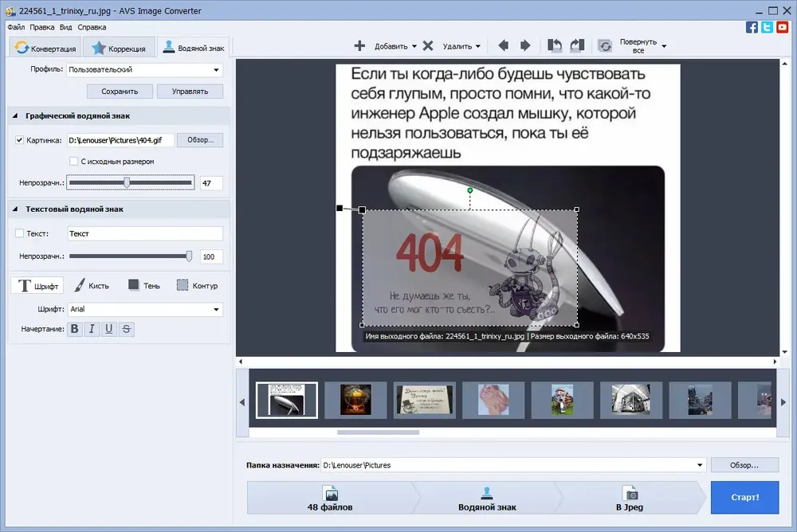Click the blue Старт! button
Image resolution: width=797 pixels, height=532 pixels.
744,497
